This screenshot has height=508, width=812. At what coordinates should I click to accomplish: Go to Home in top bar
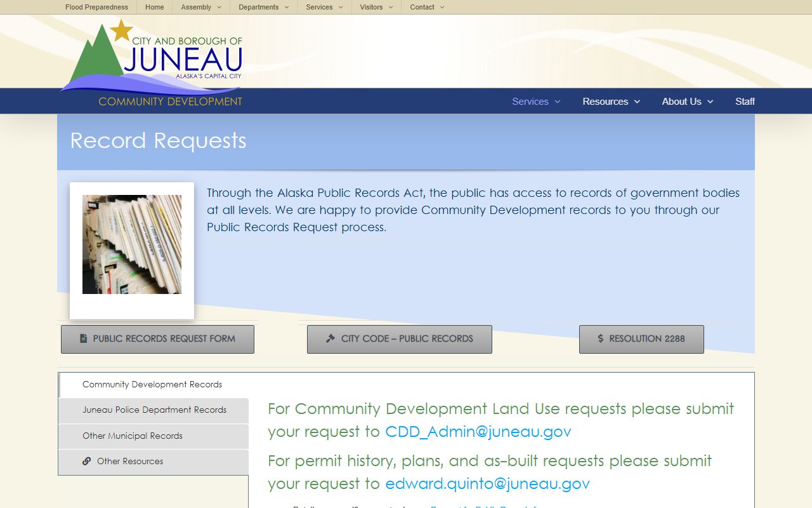pyautogui.click(x=154, y=8)
